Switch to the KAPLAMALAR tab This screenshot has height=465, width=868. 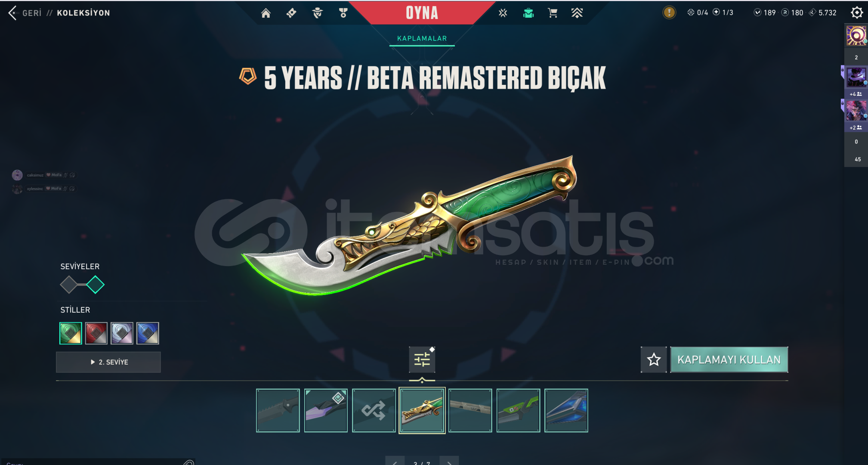[422, 38]
